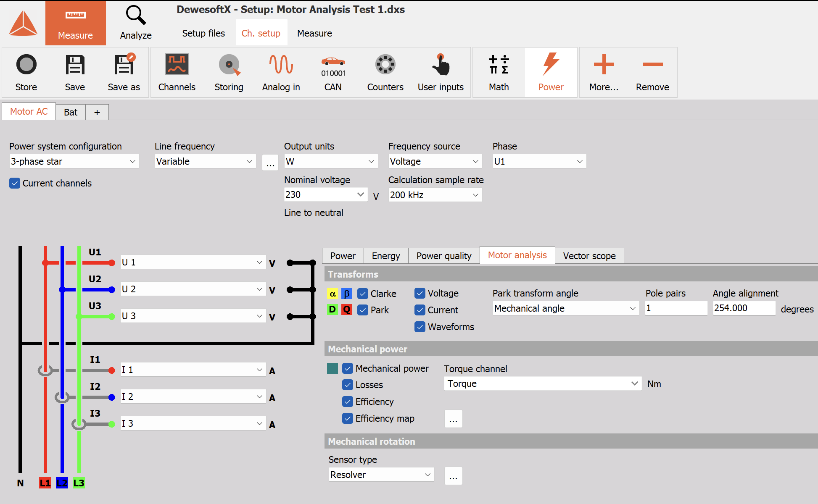Click the yellow alpha transform swatch
818x504 pixels.
(x=332, y=294)
